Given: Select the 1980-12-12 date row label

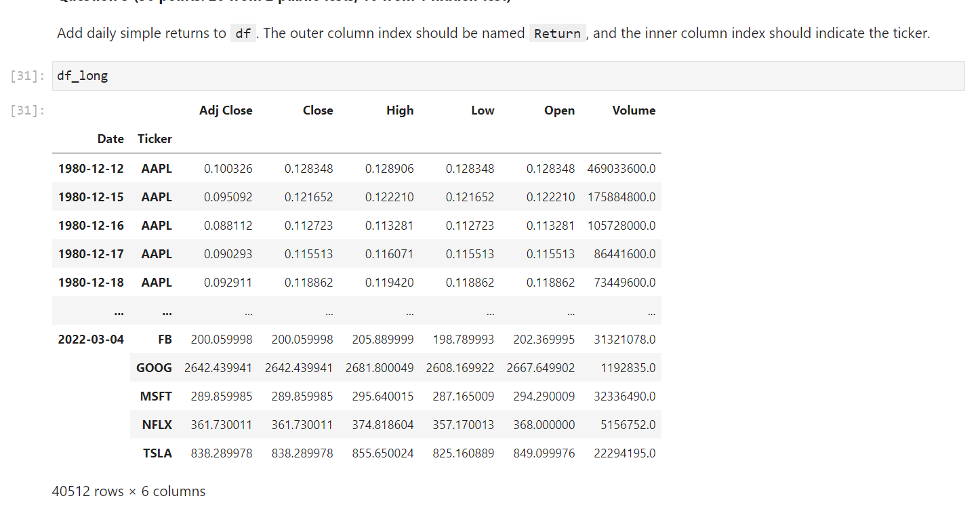Looking at the screenshot, I should 91,169.
